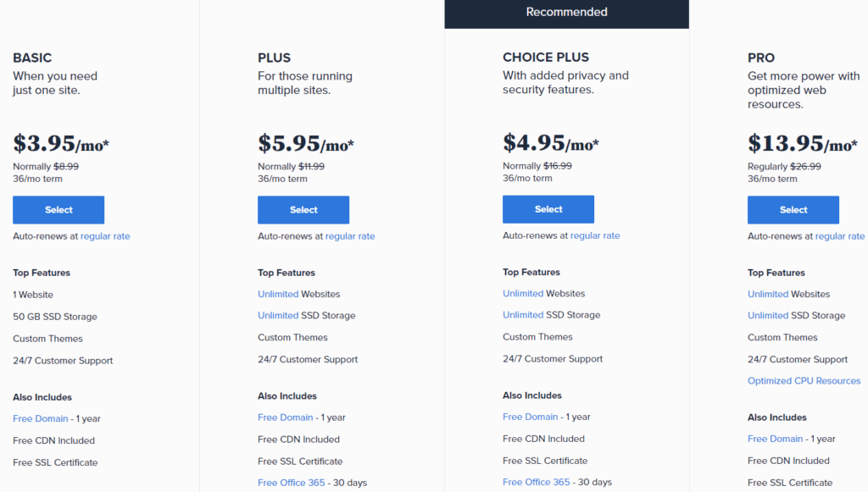Open regular rate link under PLUS plan
The width and height of the screenshot is (868, 492).
tap(350, 236)
